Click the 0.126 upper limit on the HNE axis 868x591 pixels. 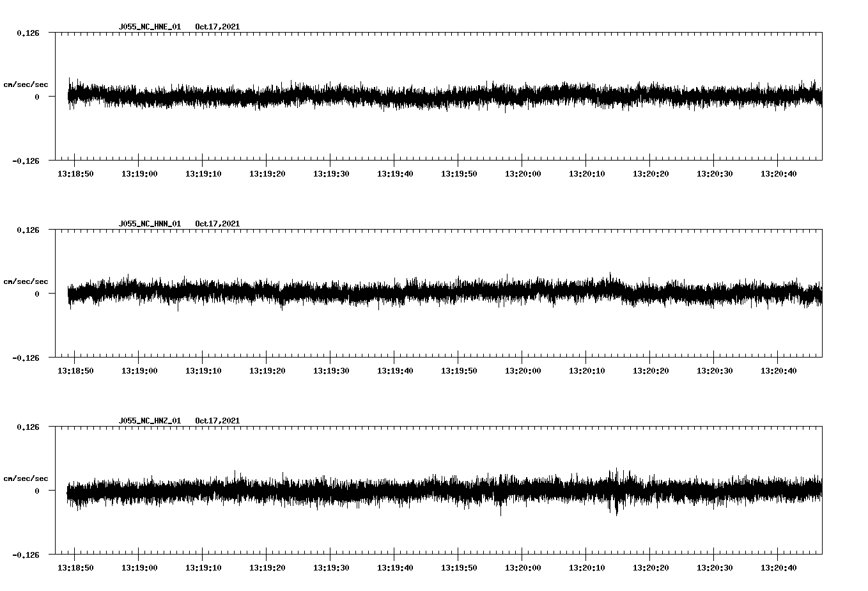click(27, 33)
